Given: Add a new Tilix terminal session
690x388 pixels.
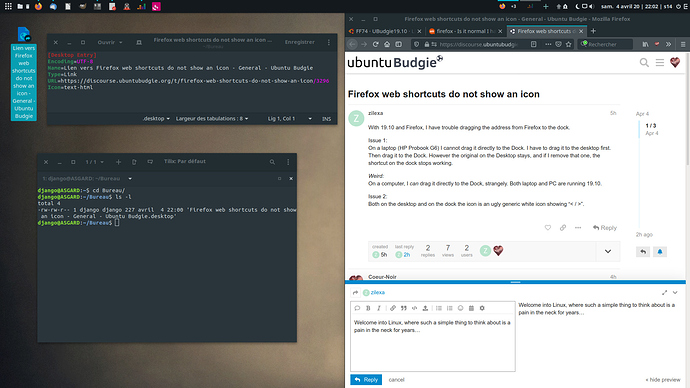Looking at the screenshot, I should 118,162.
